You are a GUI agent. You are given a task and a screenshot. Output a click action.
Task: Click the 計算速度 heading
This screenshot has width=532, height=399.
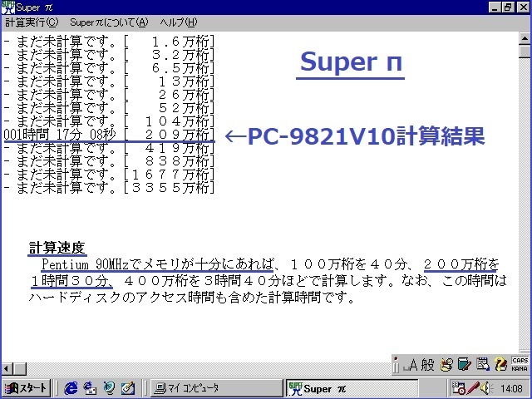(x=57, y=248)
